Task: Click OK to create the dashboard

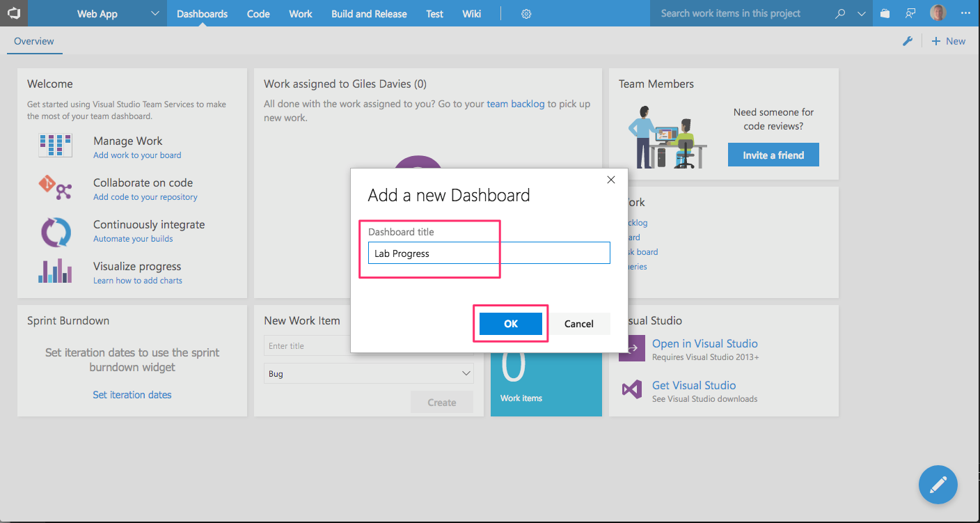Action: tap(511, 324)
